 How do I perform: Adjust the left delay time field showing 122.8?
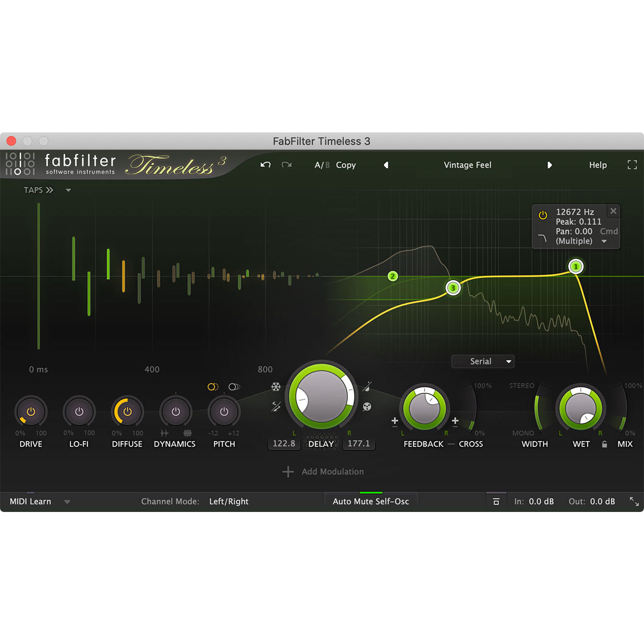pyautogui.click(x=283, y=443)
